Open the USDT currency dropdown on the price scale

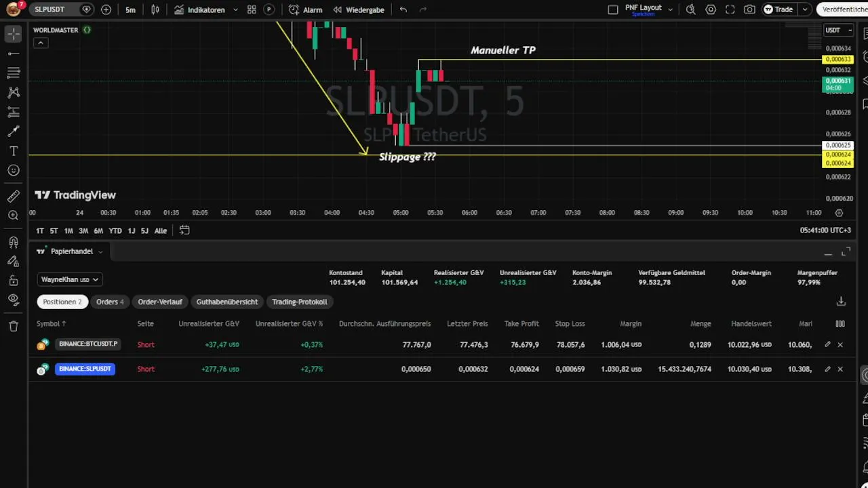coord(838,30)
